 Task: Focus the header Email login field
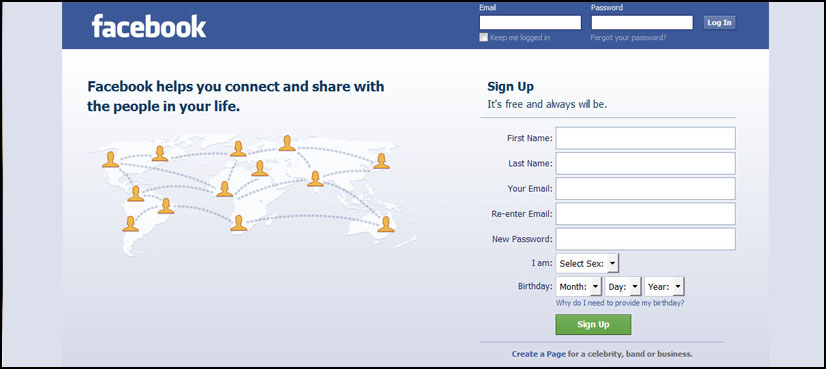530,23
